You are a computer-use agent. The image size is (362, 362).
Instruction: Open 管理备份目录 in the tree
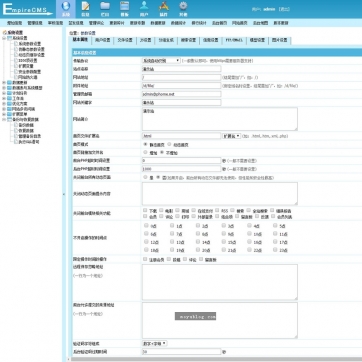coord(30,136)
